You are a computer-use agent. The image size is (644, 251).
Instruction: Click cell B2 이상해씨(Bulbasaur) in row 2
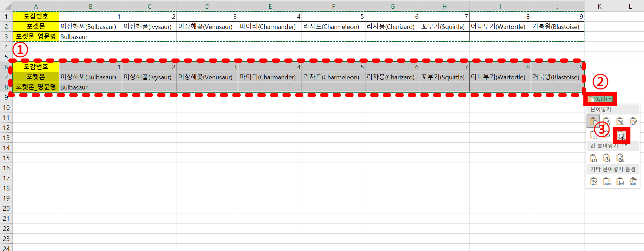point(91,26)
